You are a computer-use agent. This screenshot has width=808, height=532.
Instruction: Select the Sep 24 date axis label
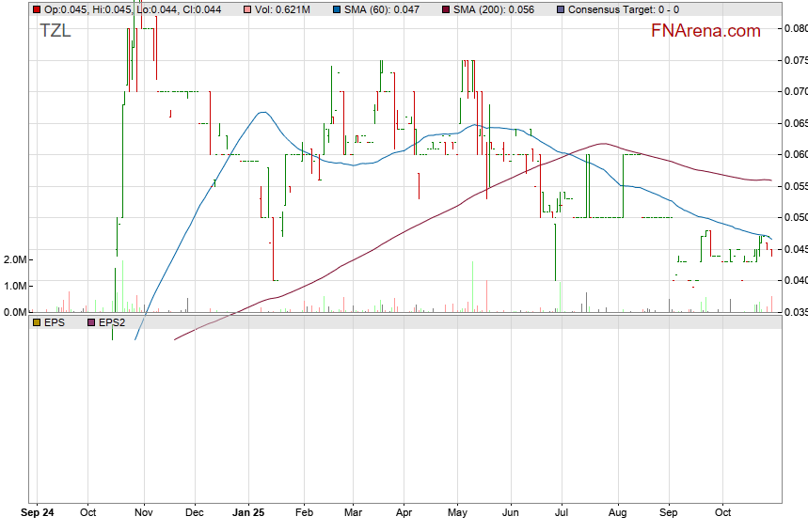point(38,513)
